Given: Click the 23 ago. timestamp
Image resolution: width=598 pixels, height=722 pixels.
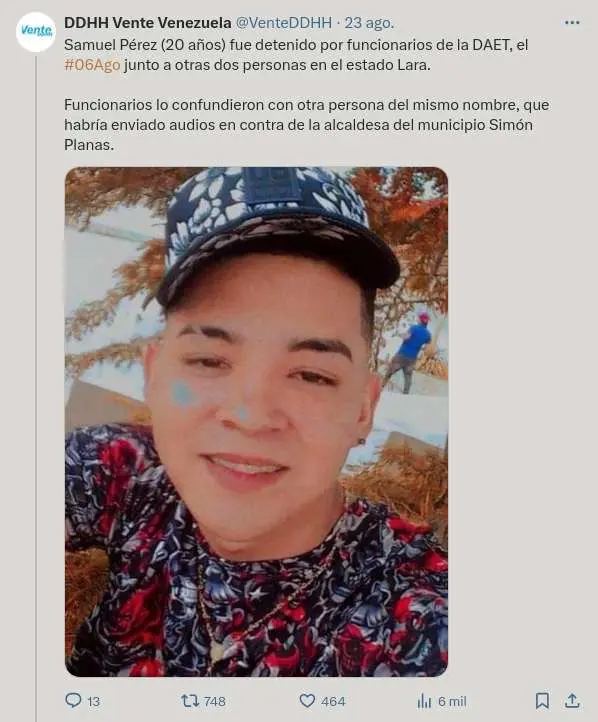Looking at the screenshot, I should click(x=369, y=23).
